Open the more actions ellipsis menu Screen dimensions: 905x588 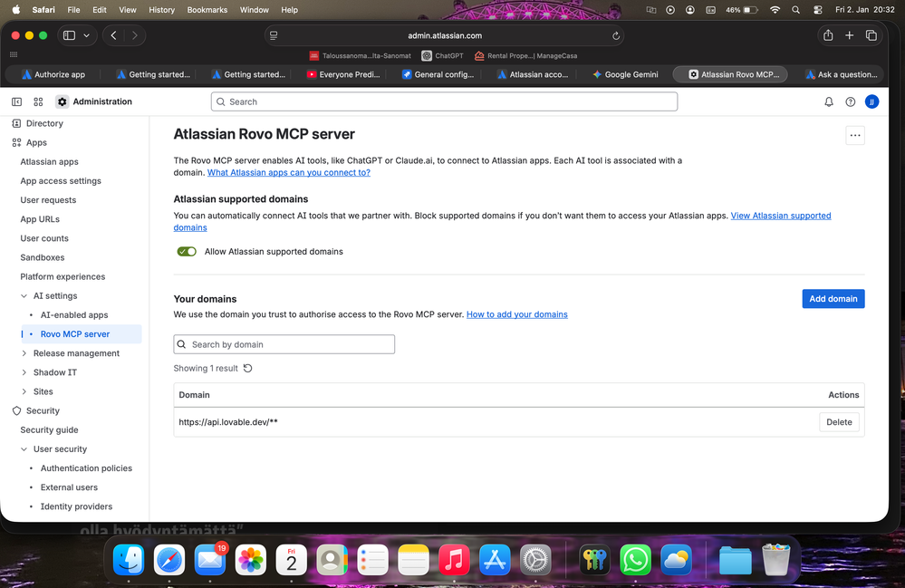coord(855,136)
